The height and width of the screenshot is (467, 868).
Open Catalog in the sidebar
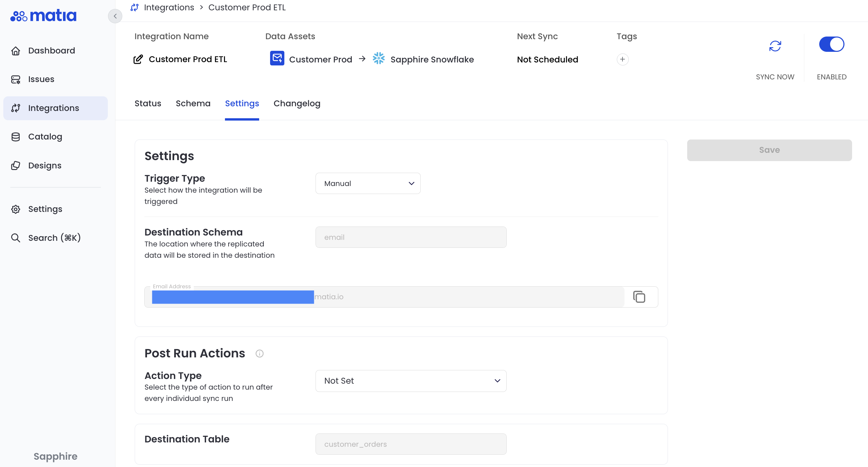point(45,137)
